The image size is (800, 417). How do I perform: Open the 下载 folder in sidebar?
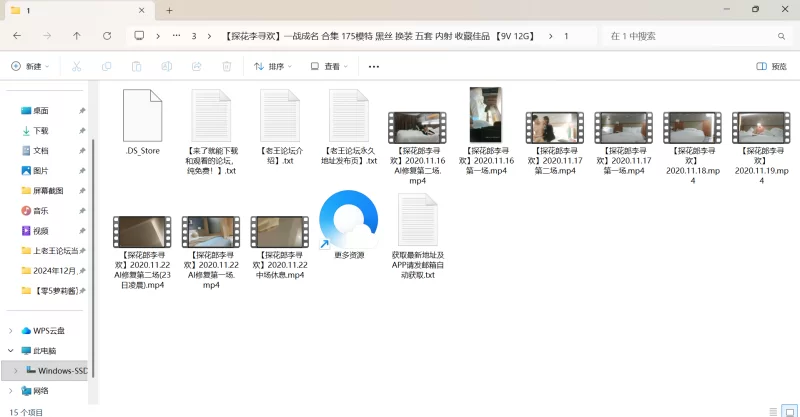tap(40, 130)
